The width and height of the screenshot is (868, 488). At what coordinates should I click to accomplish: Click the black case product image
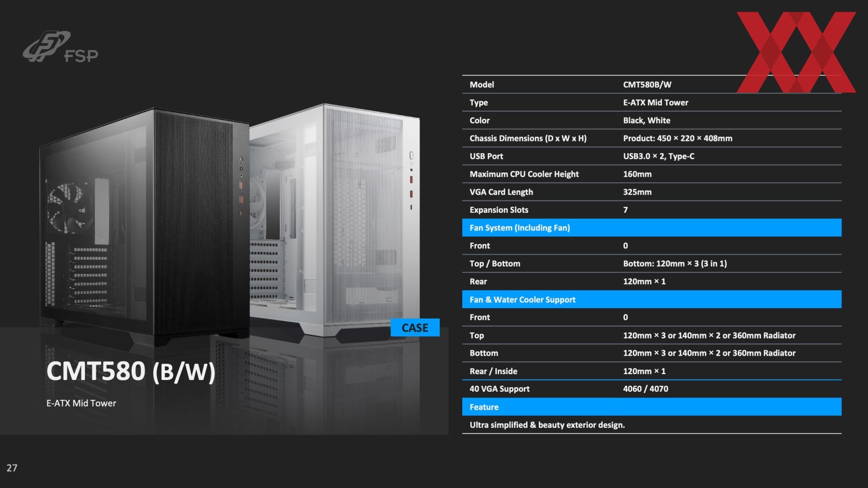pos(144,227)
